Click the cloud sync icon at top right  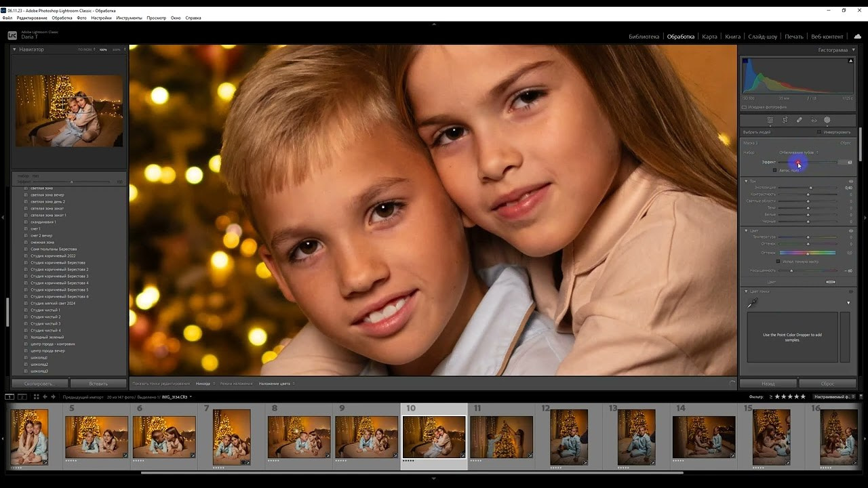click(x=857, y=36)
